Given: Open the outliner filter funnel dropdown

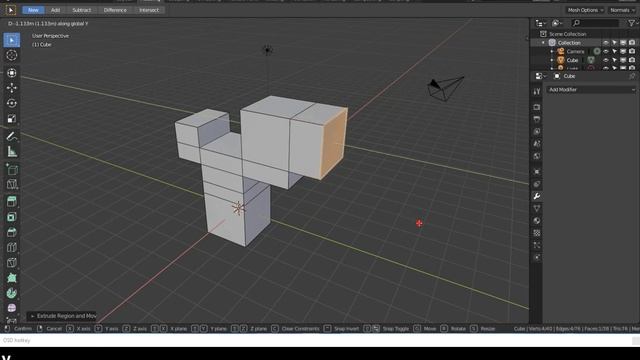Looking at the screenshot, I should [633, 23].
